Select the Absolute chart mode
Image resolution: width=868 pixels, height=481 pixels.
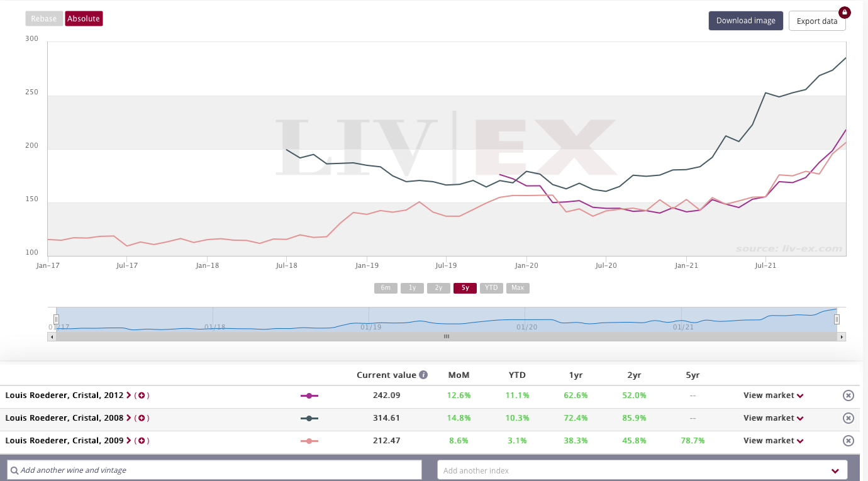click(84, 18)
